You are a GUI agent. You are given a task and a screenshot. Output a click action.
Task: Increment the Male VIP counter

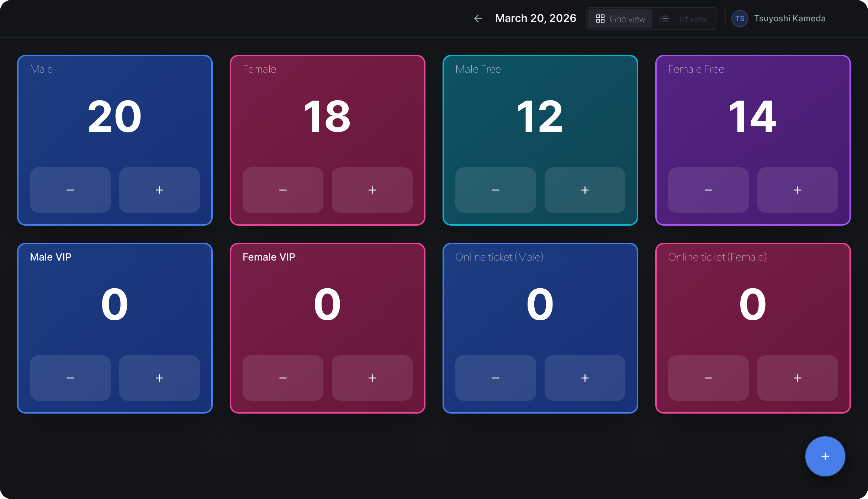click(159, 378)
